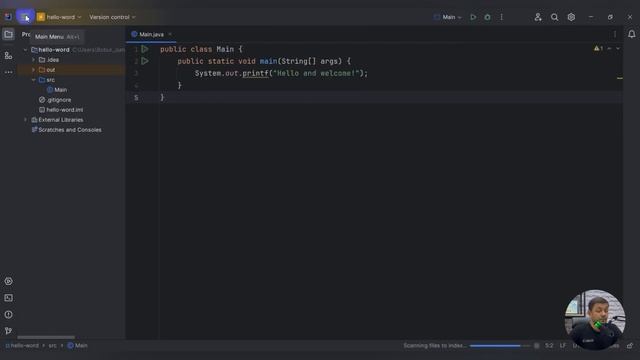Open the Structure tool window icon
640x360 pixels.
tap(8, 56)
